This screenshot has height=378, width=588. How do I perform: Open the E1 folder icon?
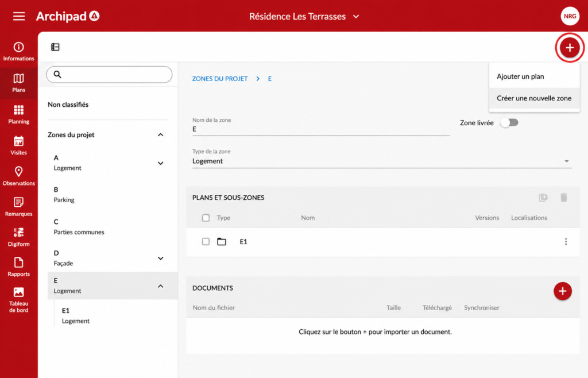coord(222,241)
